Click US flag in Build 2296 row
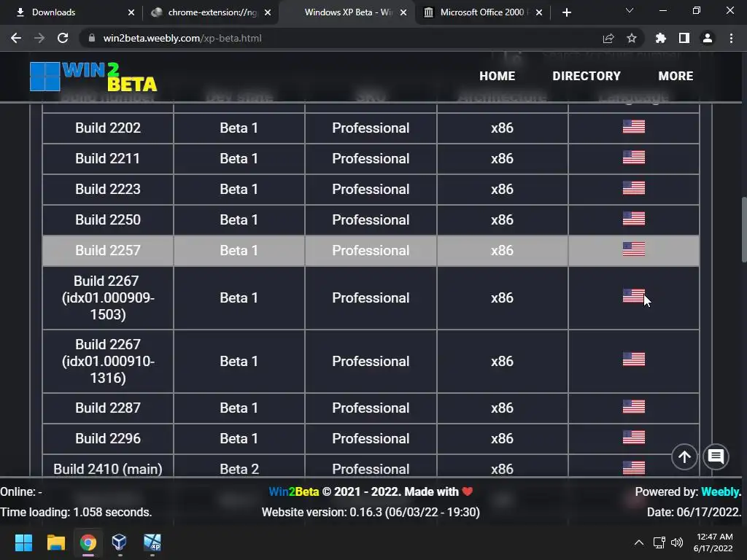The width and height of the screenshot is (747, 560). [634, 437]
